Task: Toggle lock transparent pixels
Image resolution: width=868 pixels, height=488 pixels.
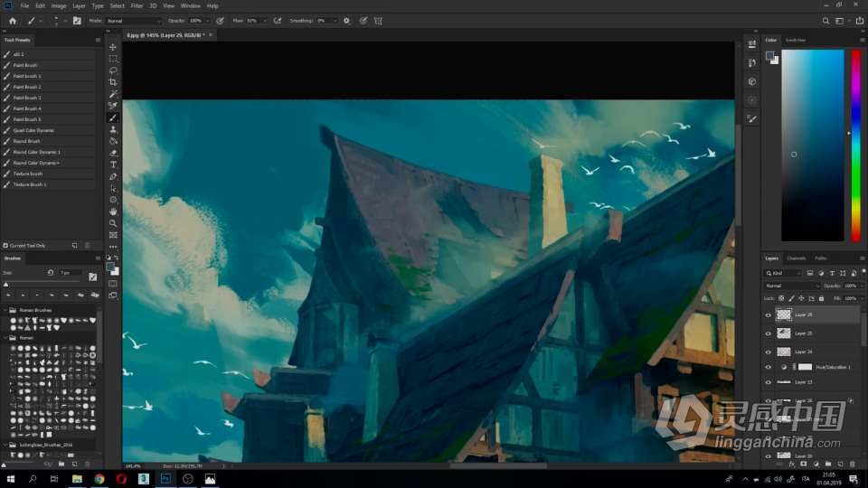Action: pyautogui.click(x=781, y=298)
